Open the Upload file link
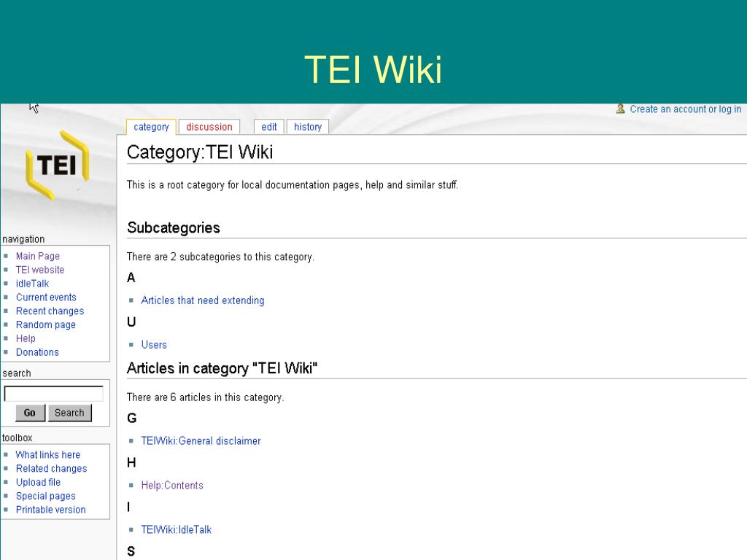 [38, 483]
